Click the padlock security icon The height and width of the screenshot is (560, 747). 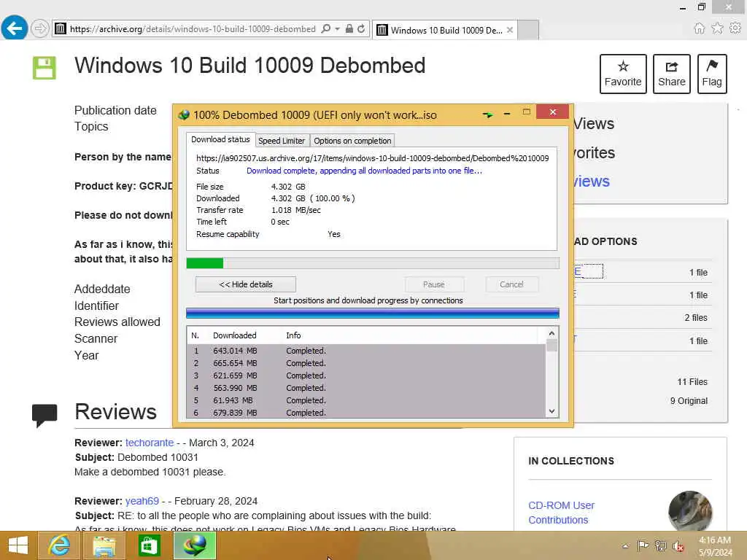[349, 28]
